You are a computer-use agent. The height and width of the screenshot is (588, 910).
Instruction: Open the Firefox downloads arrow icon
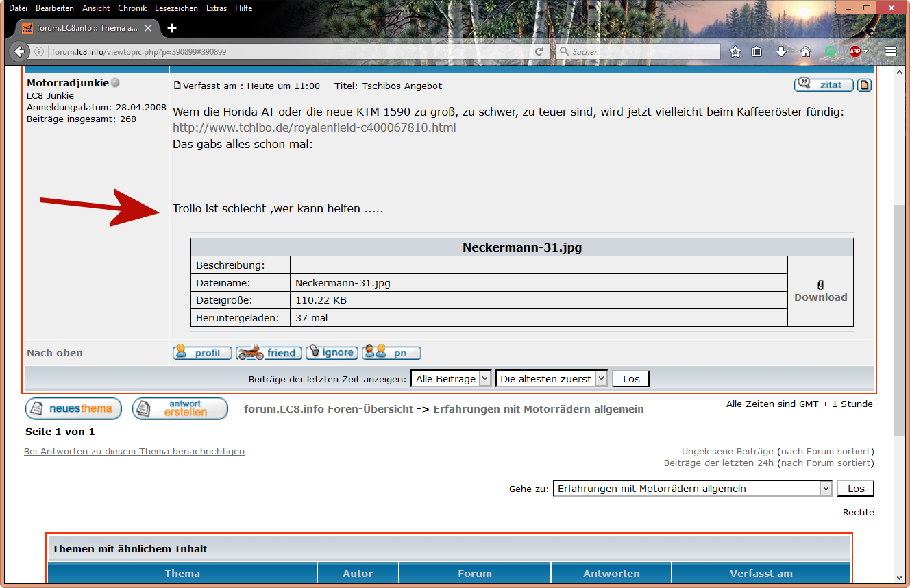pyautogui.click(x=781, y=51)
